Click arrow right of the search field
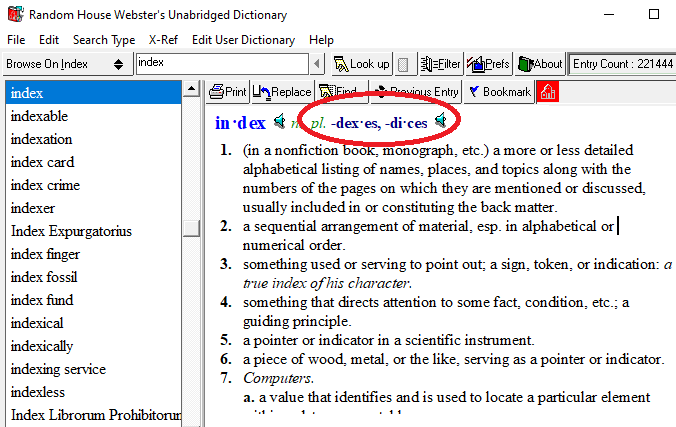The width and height of the screenshot is (676, 427). click(x=318, y=64)
